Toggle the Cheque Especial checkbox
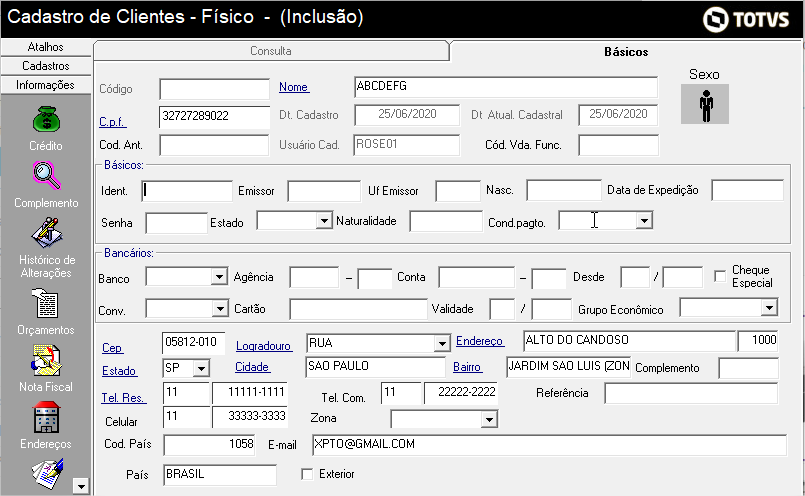 click(720, 276)
